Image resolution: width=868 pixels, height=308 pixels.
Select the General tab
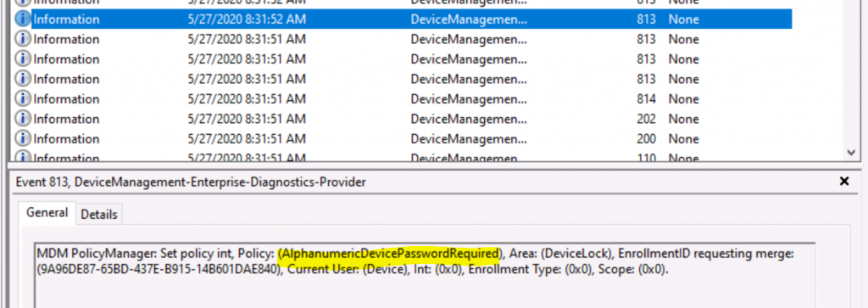pyautogui.click(x=47, y=213)
